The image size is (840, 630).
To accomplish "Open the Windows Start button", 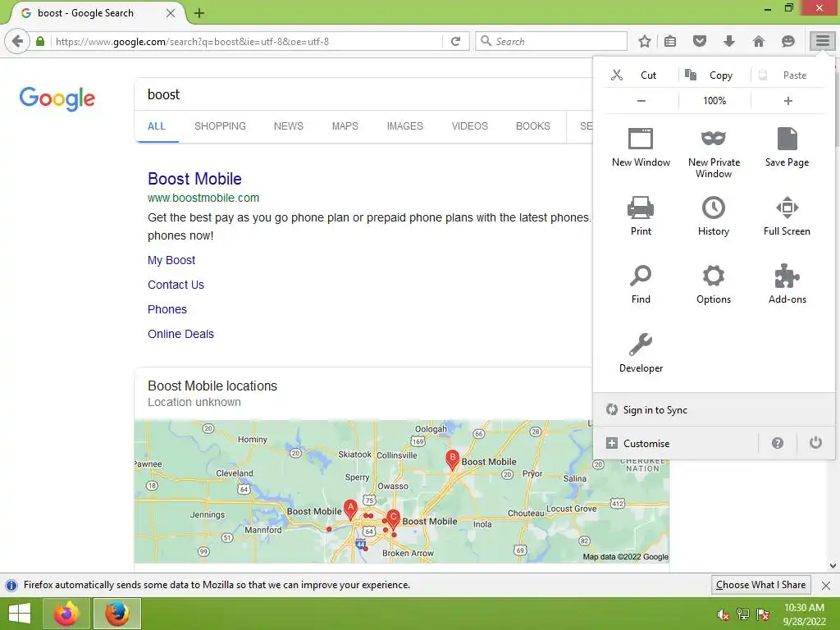I will tap(20, 614).
